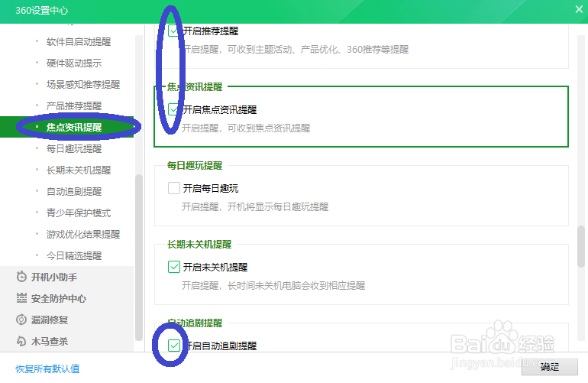This screenshot has height=383, width=588.
Task: Click 恢复所有默认值 link
Action: point(47,368)
